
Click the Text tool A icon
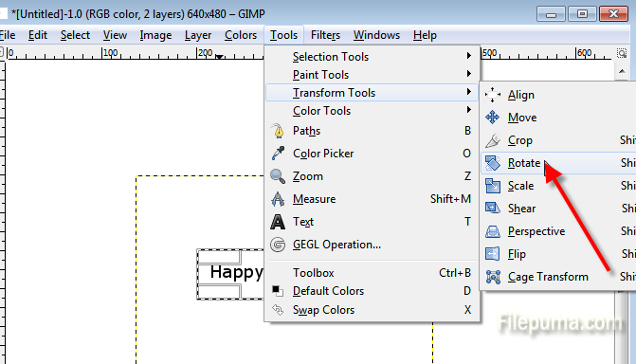click(x=278, y=222)
